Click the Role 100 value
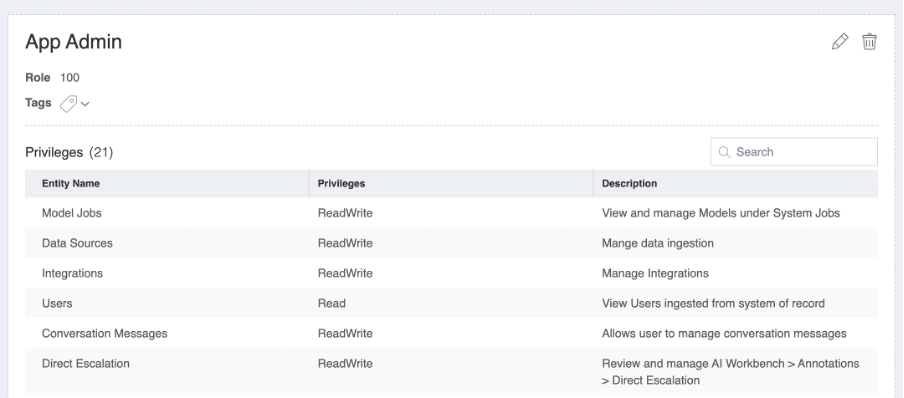 tap(70, 77)
